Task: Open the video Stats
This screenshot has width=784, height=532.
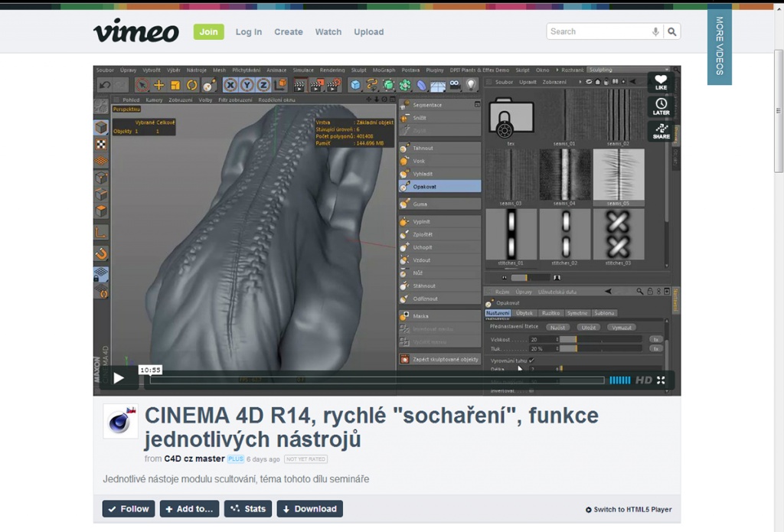Action: [248, 508]
